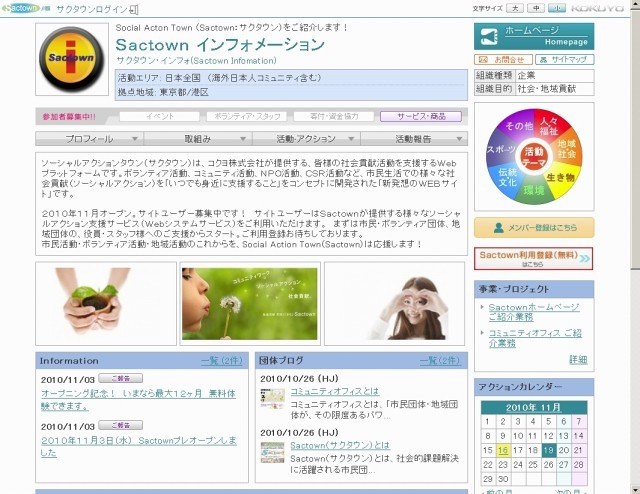
Task: Select calendar date 23
Action: 503,465
